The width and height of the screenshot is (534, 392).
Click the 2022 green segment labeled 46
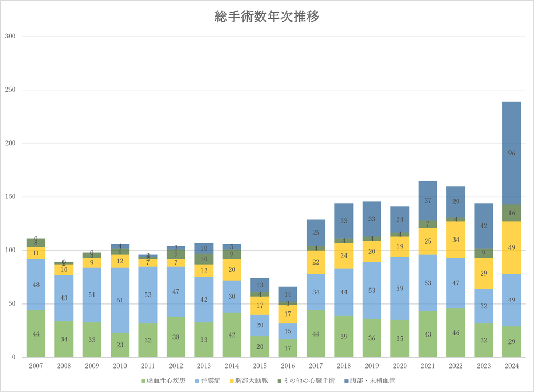[456, 332]
